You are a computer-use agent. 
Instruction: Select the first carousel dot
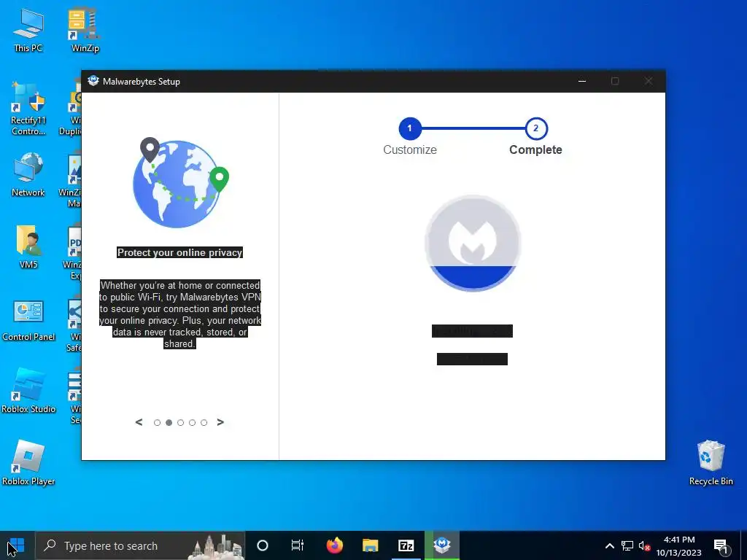pos(158,423)
